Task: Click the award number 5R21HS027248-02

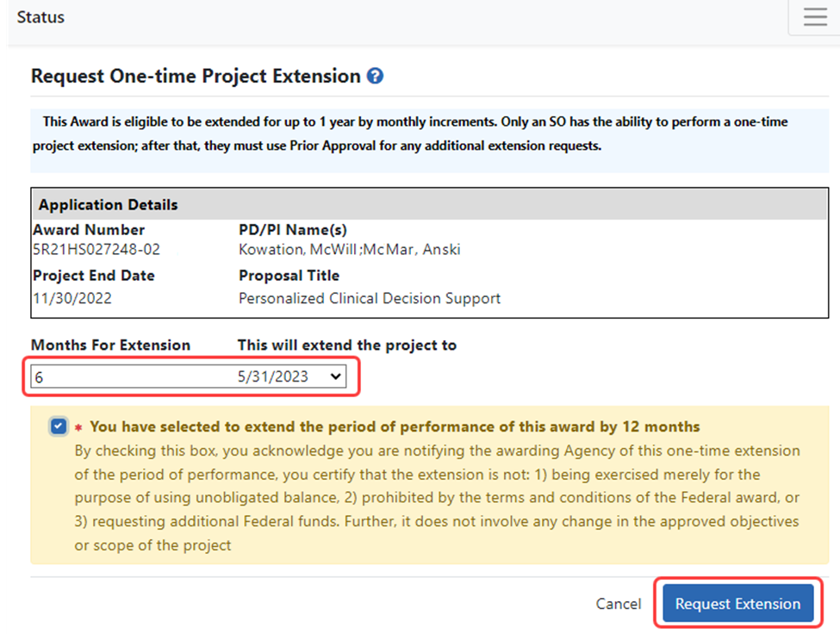Action: tap(96, 250)
